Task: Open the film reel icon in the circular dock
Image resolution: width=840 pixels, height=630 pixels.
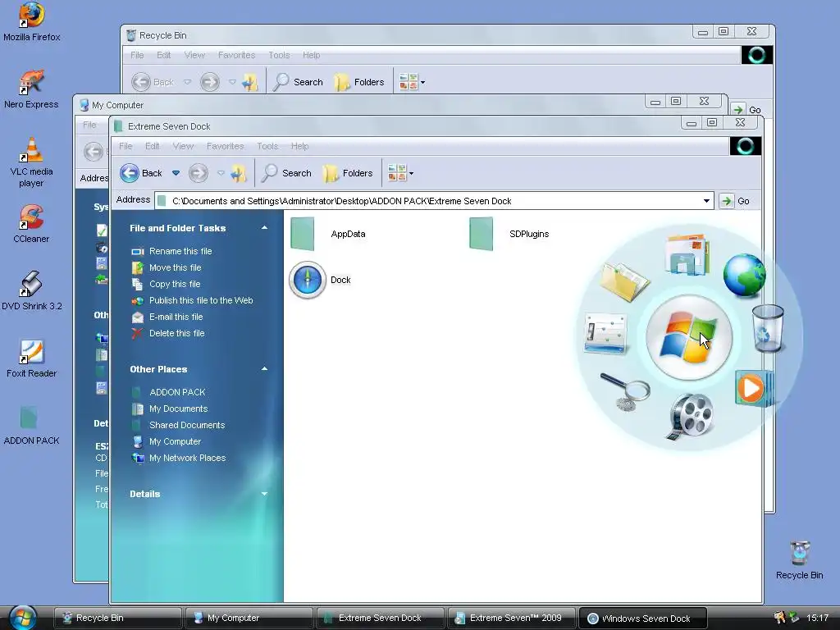Action: pos(691,416)
